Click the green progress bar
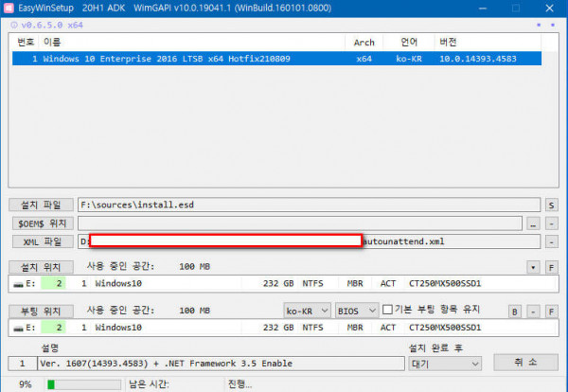 pos(84,384)
